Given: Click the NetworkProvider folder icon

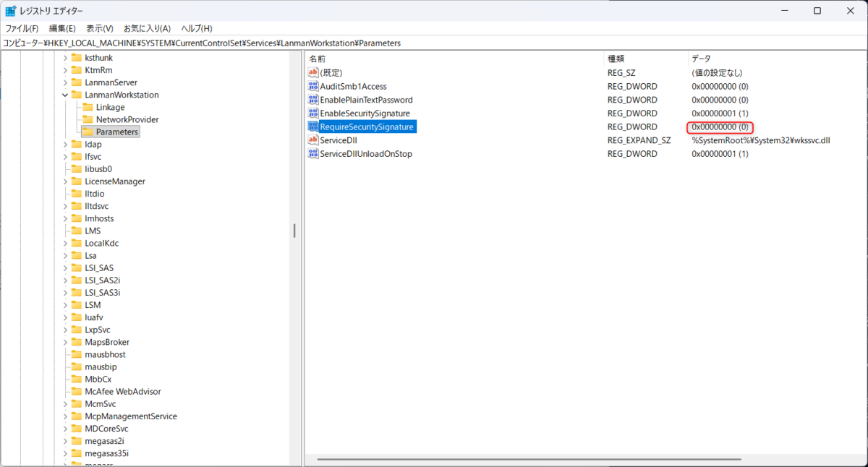Looking at the screenshot, I should point(88,119).
